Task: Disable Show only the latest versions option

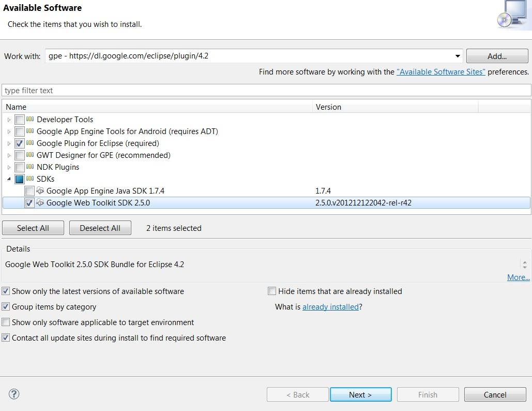Action: [x=6, y=291]
